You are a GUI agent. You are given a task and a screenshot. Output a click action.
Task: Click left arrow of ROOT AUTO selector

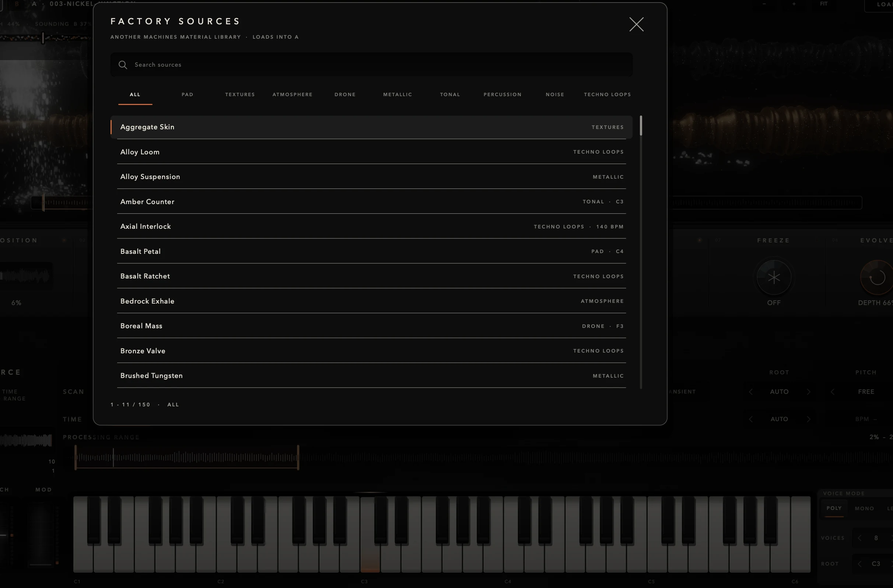751,392
